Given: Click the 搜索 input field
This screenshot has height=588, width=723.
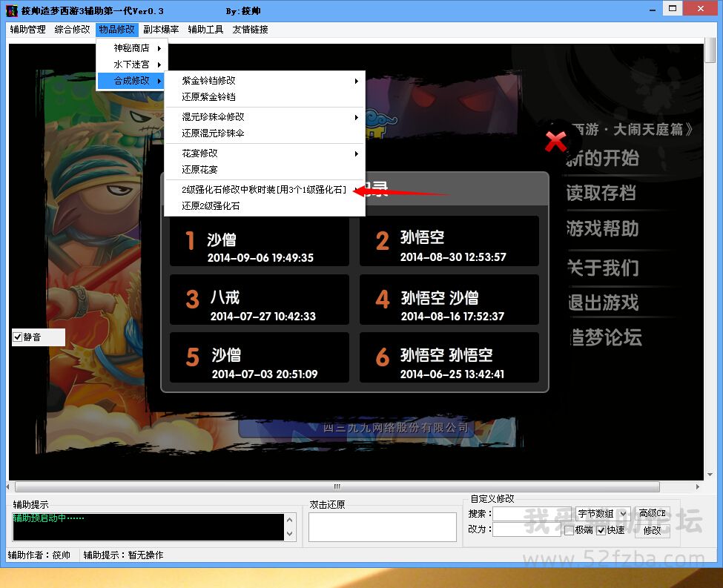Looking at the screenshot, I should 532,513.
